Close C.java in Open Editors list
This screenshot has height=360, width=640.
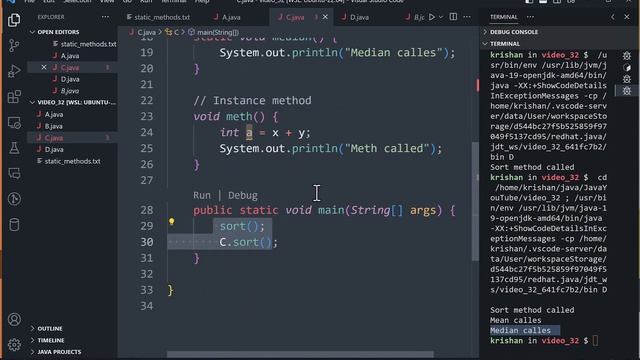pos(44,67)
